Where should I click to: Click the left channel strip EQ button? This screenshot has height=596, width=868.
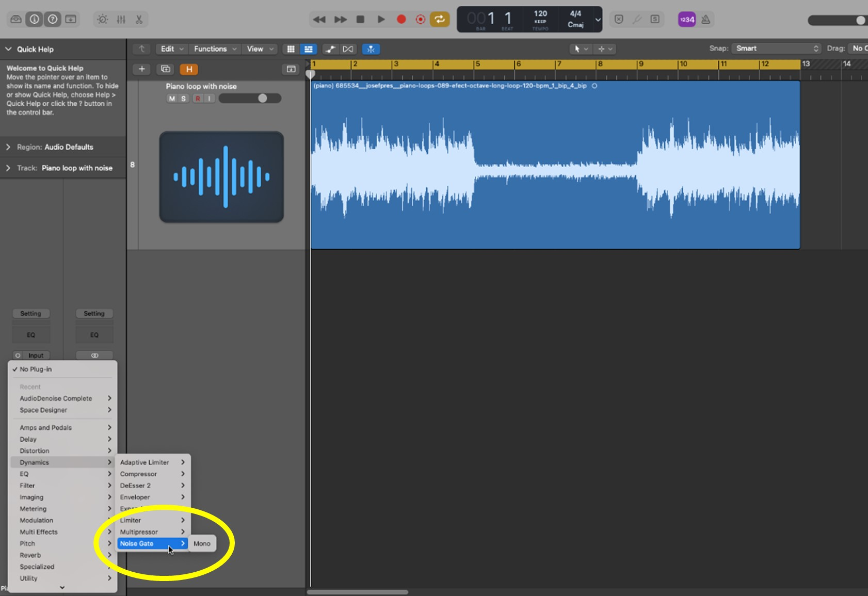(x=31, y=335)
